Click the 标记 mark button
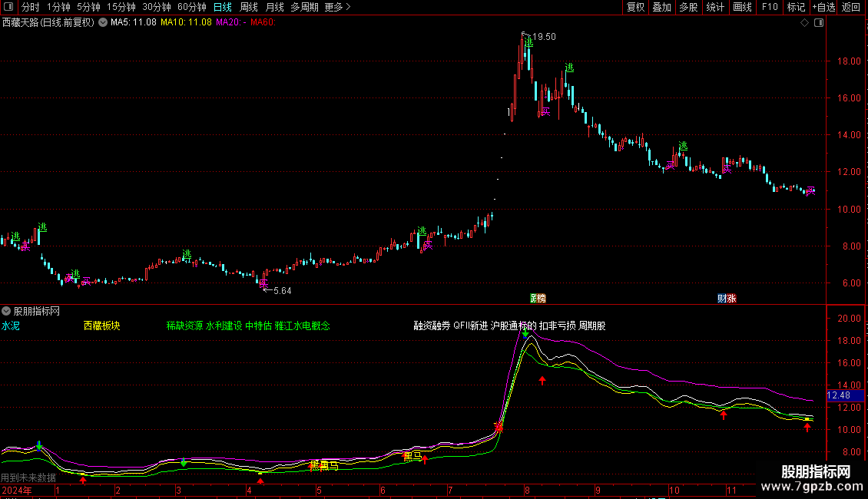Viewport: 868px width, 499px height. click(796, 7)
